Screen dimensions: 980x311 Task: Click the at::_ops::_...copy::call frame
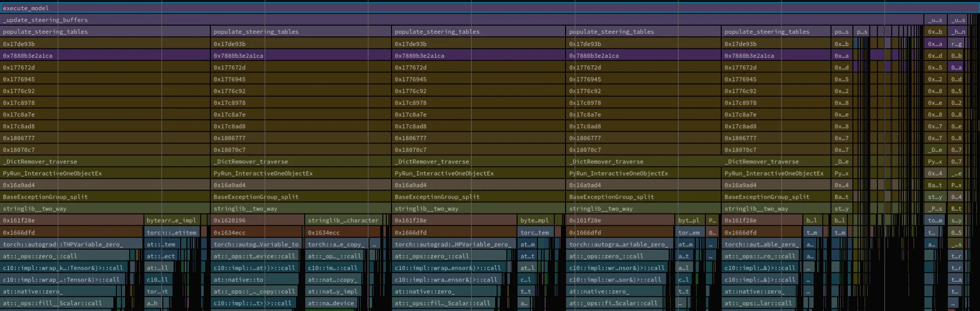pos(256,292)
